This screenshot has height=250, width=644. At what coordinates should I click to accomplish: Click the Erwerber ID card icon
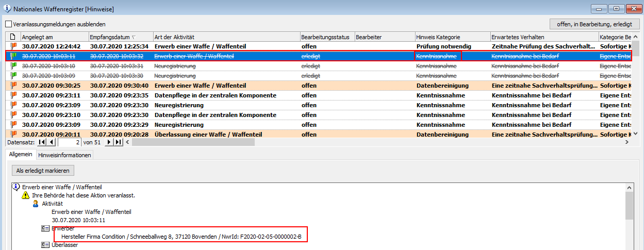(x=45, y=228)
